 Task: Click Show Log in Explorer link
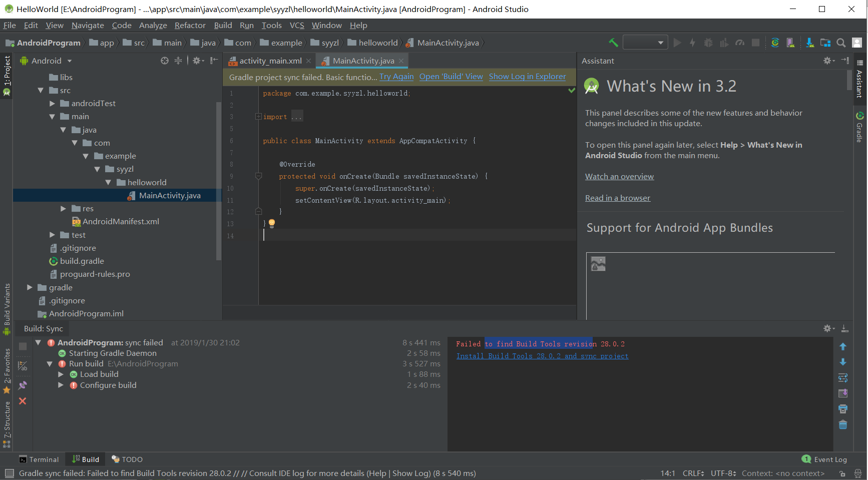(x=527, y=77)
